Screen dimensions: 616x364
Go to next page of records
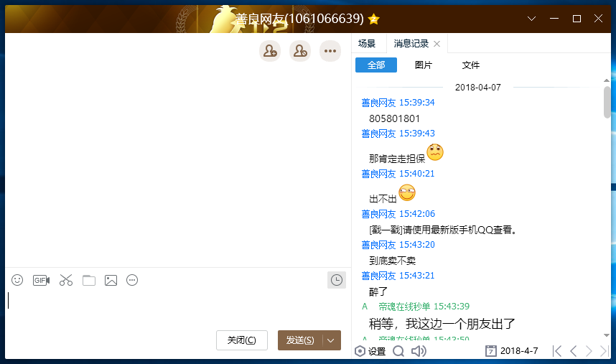pyautogui.click(x=589, y=350)
